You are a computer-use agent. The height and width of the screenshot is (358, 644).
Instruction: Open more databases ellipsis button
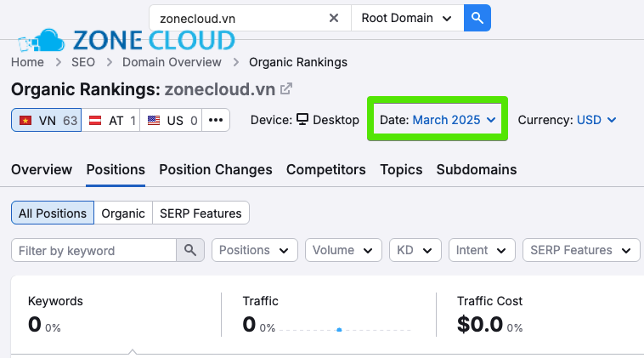point(216,120)
